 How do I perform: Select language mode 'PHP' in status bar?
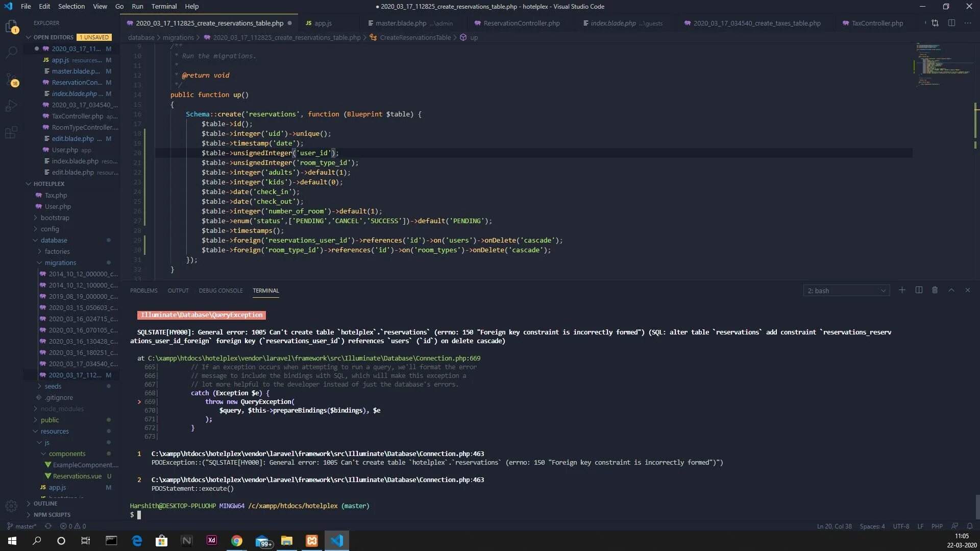click(937, 526)
